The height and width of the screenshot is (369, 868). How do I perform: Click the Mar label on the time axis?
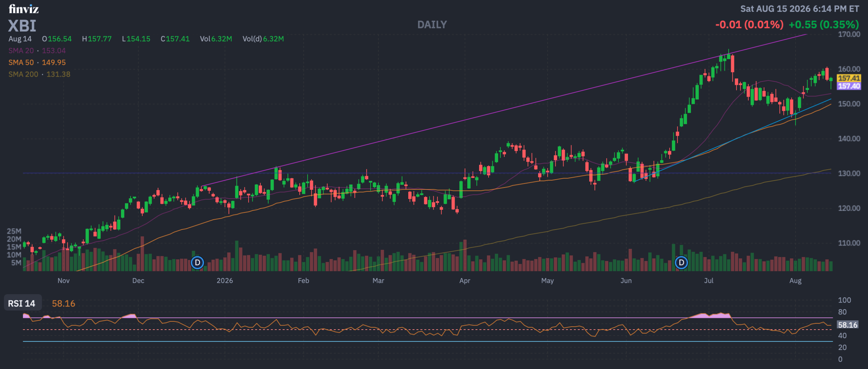coord(378,281)
